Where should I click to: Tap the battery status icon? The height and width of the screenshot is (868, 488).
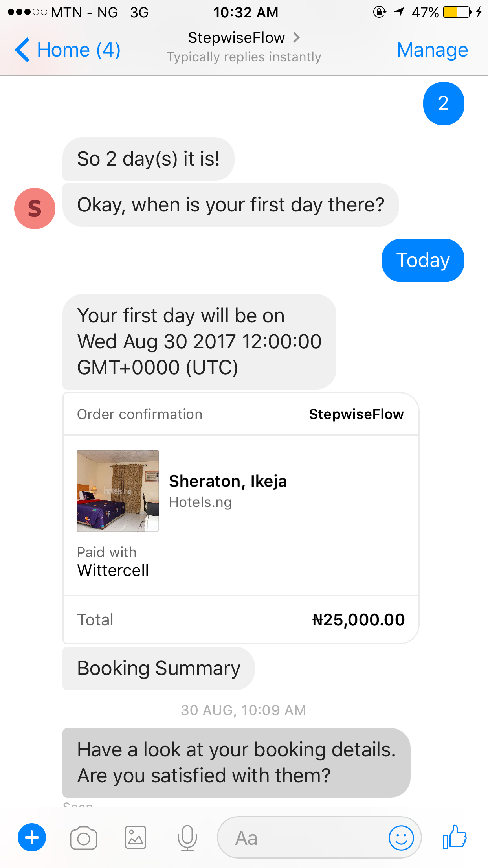coord(457,12)
